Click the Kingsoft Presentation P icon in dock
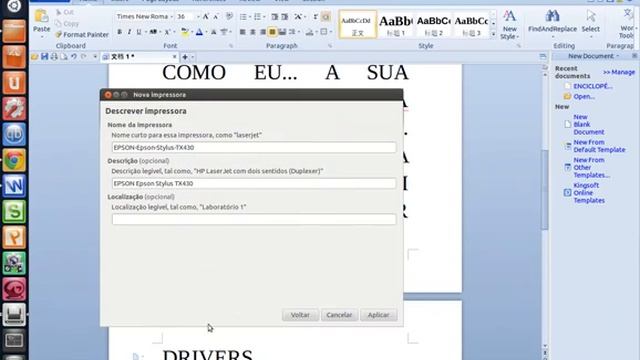 (14, 237)
